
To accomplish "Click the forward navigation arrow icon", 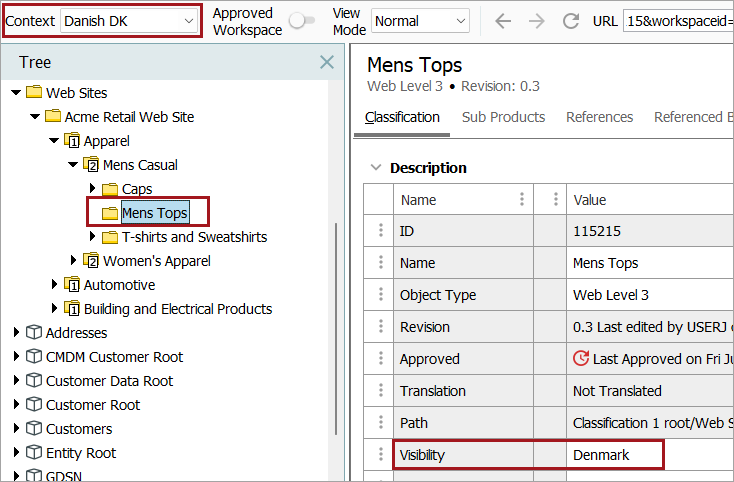I will (537, 21).
